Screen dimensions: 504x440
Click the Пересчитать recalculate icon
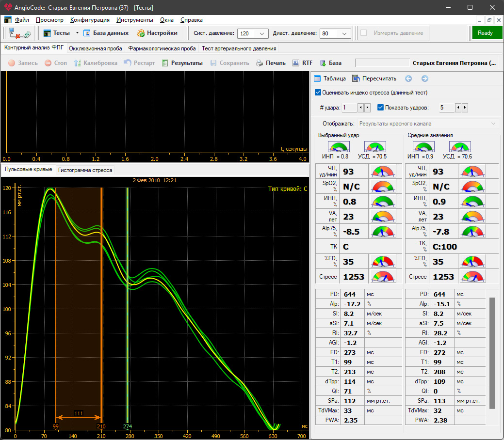click(356, 79)
